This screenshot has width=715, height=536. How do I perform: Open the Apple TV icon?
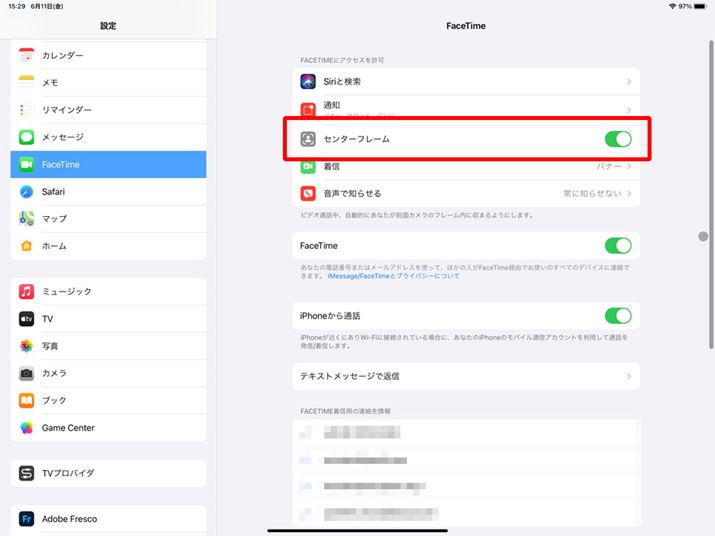(x=26, y=319)
